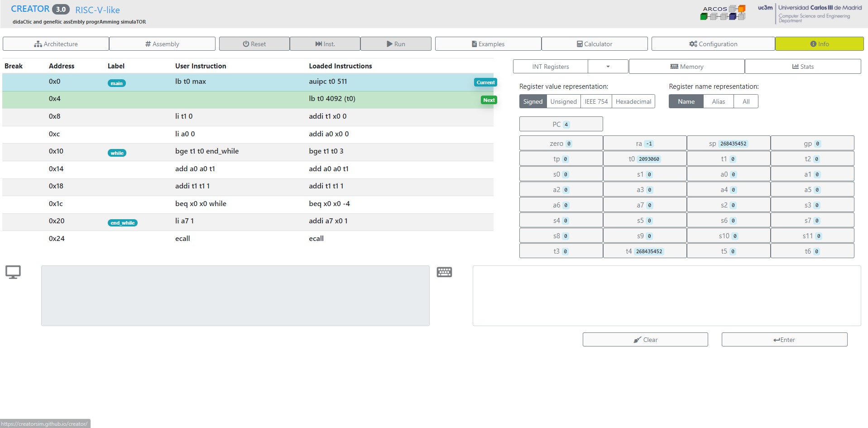Execute next instruction with Inst. button
This screenshot has height=428, width=868.
click(325, 44)
